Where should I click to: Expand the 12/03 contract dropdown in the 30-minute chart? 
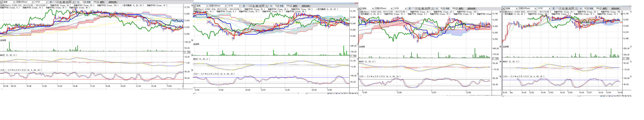(x=406, y=9)
